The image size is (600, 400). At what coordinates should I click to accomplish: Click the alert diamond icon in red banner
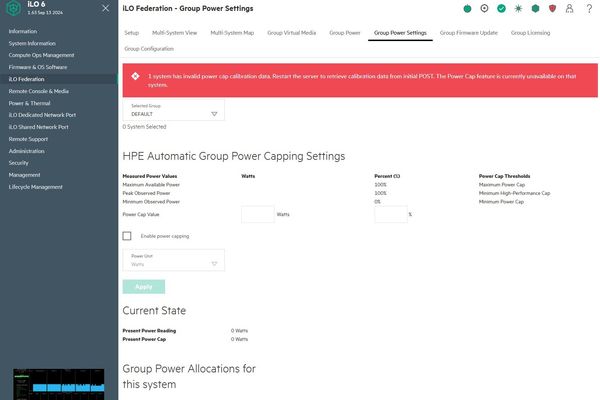(x=135, y=76)
